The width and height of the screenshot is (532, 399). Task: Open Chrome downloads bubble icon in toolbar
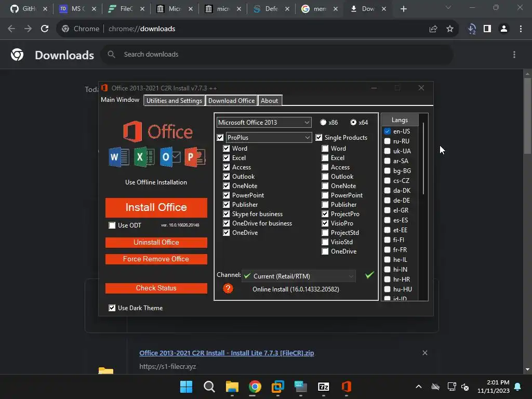pos(472,29)
